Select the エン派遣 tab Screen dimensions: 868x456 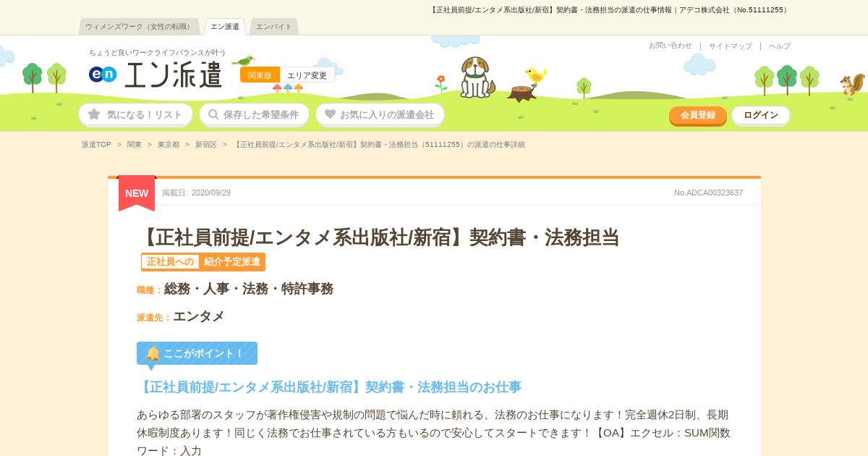coord(225,27)
